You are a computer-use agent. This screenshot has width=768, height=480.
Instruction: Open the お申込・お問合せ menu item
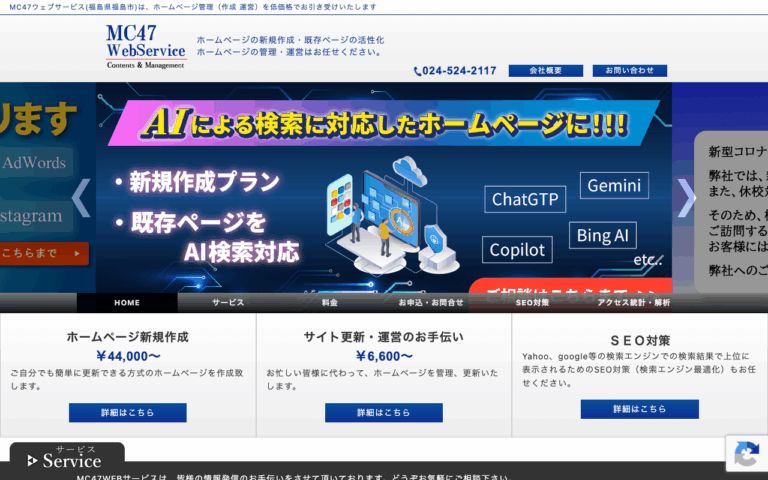(x=431, y=303)
